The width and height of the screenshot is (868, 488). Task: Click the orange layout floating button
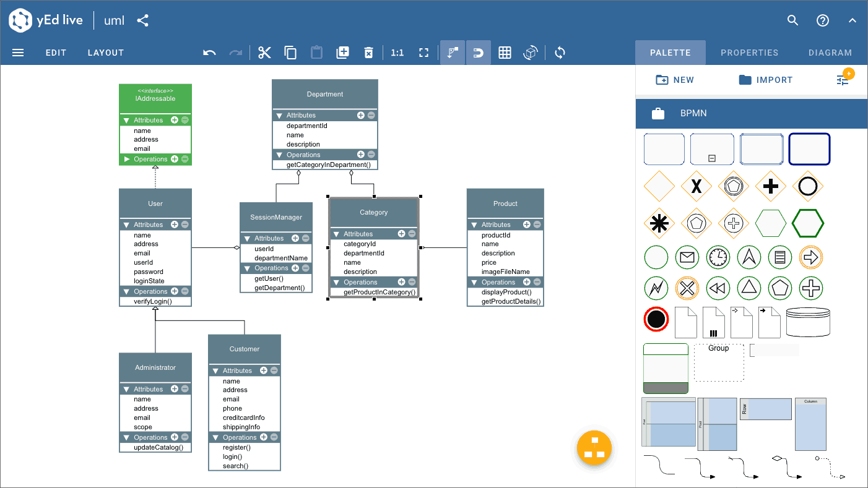tap(594, 448)
